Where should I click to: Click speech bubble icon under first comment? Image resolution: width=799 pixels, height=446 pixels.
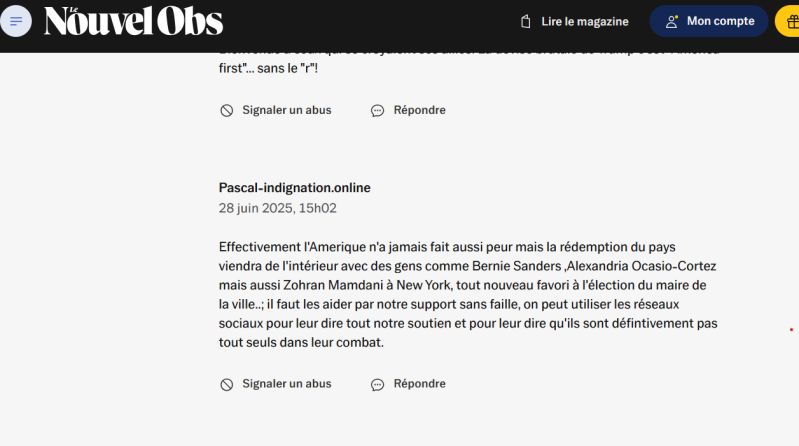[378, 110]
